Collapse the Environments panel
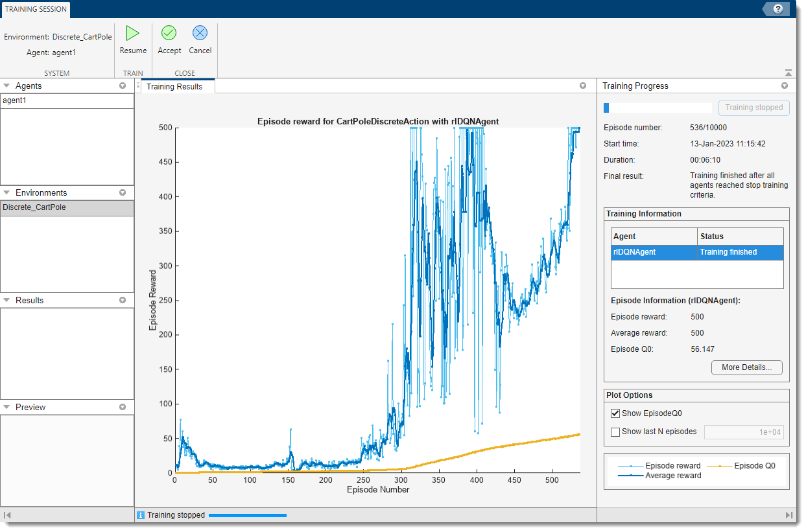 [8, 192]
